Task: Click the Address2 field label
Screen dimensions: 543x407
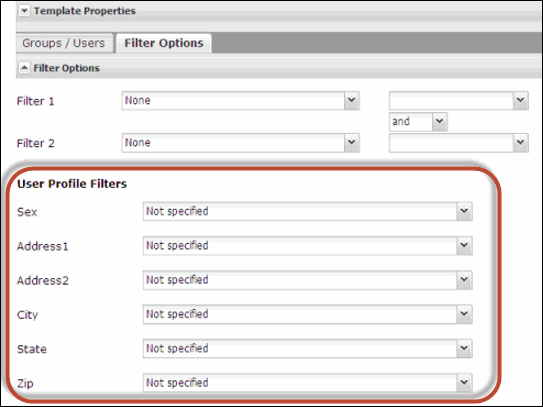Action: pyautogui.click(x=43, y=280)
